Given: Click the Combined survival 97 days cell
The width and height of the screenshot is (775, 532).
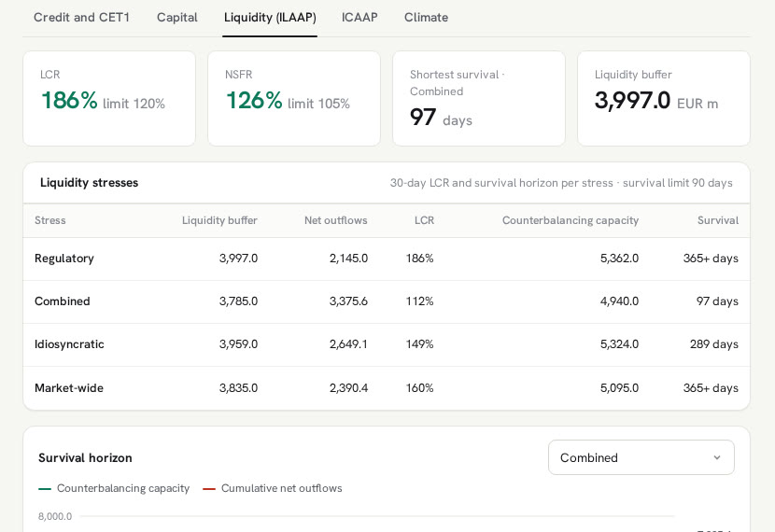Looking at the screenshot, I should pyautogui.click(x=717, y=301).
